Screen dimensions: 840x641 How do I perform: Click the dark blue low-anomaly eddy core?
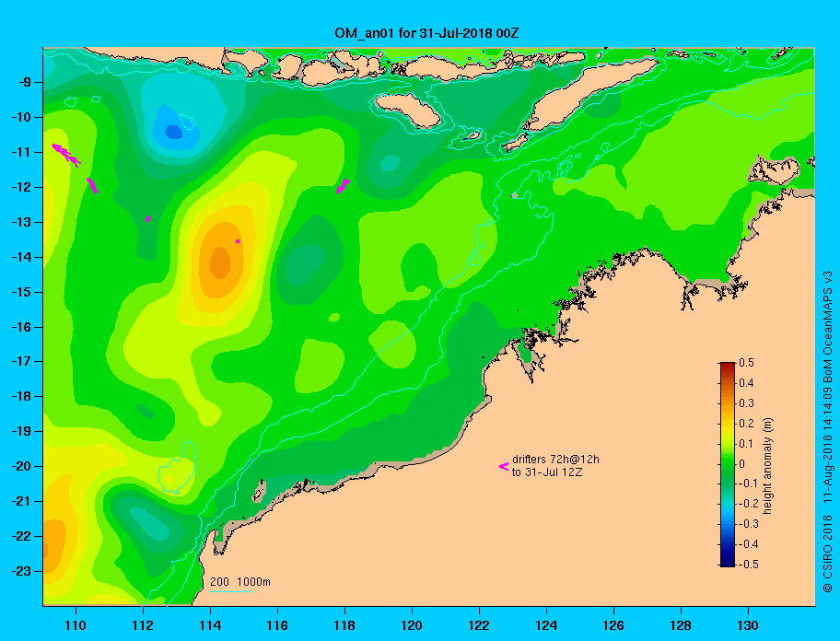173,132
